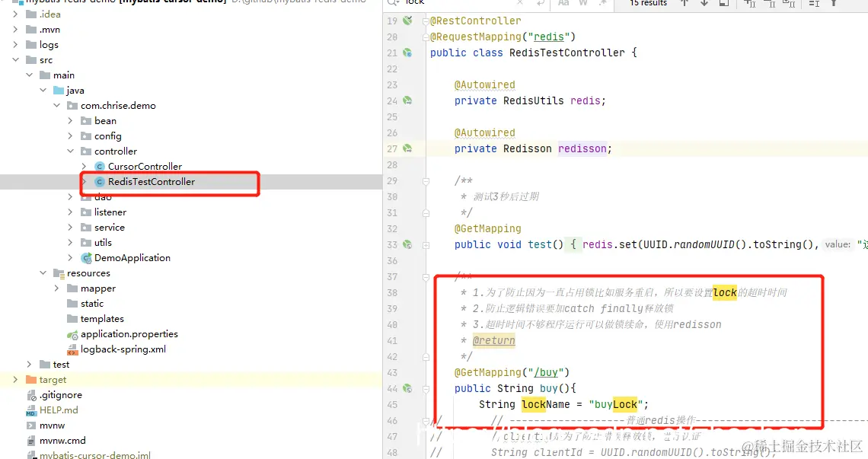Collapse the buy() method fold on line 44
The image size is (868, 459).
426,389
